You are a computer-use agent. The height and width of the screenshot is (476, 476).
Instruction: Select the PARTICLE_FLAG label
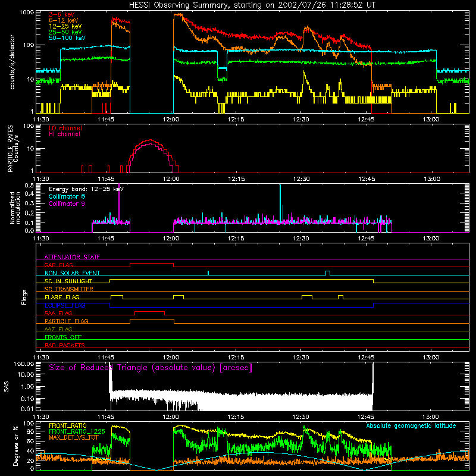point(67,321)
